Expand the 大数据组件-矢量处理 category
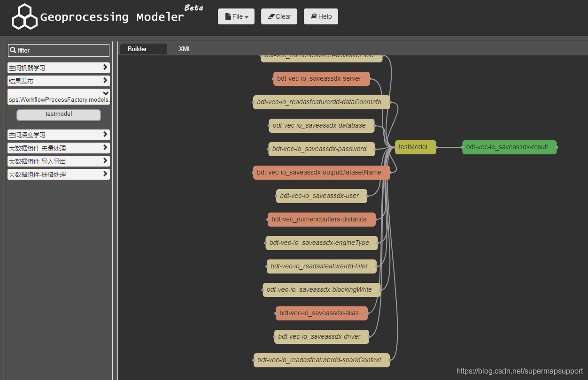 click(x=59, y=148)
